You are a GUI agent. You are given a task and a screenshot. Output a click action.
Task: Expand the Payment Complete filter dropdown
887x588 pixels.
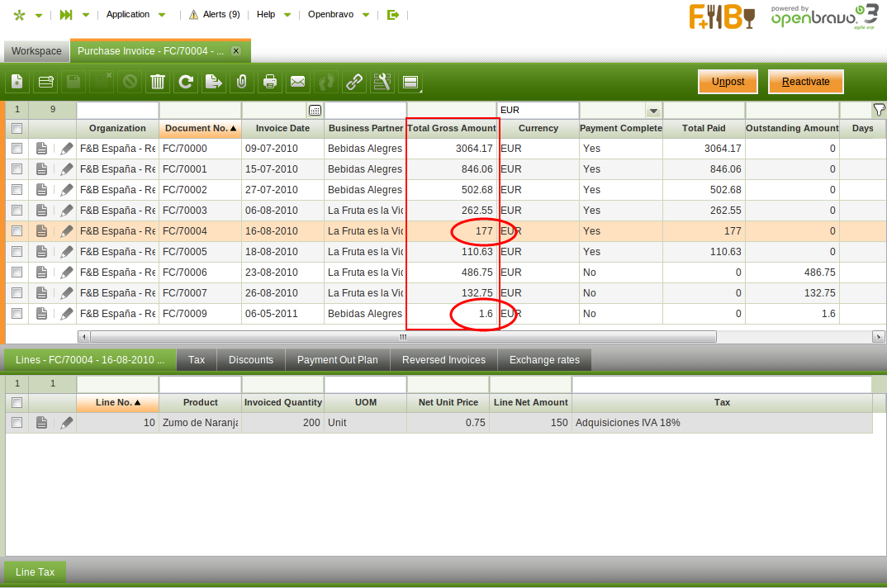tap(653, 111)
